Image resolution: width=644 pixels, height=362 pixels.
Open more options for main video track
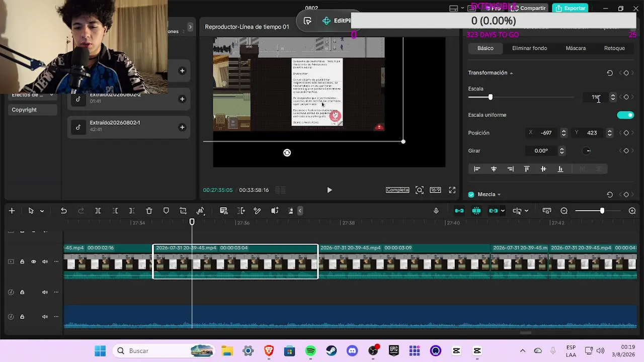tap(56, 261)
